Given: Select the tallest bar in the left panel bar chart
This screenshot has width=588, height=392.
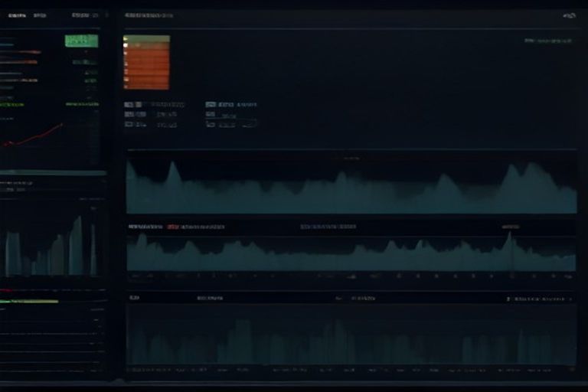Looking at the screenshot, I should (x=77, y=245).
